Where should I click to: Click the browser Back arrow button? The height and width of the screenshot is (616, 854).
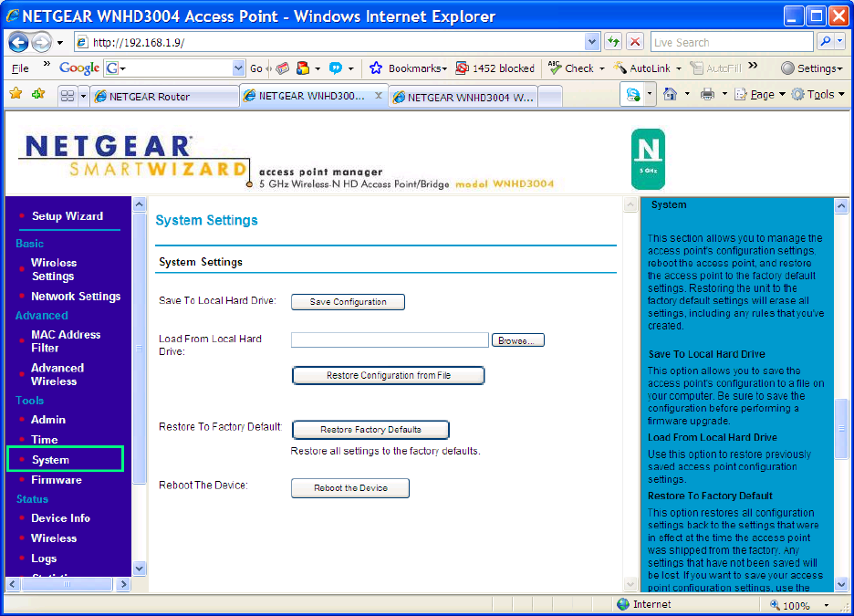tap(18, 42)
